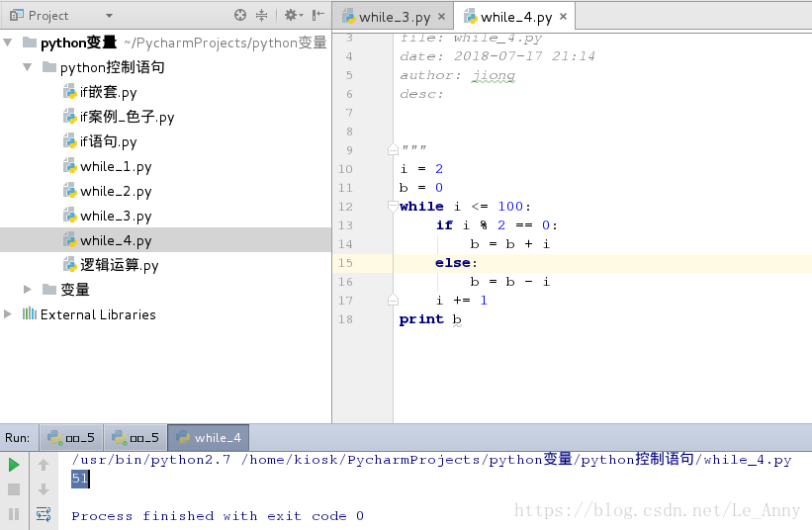The image size is (812, 530).
Task: Select the while_4 run tab
Action: (209, 437)
